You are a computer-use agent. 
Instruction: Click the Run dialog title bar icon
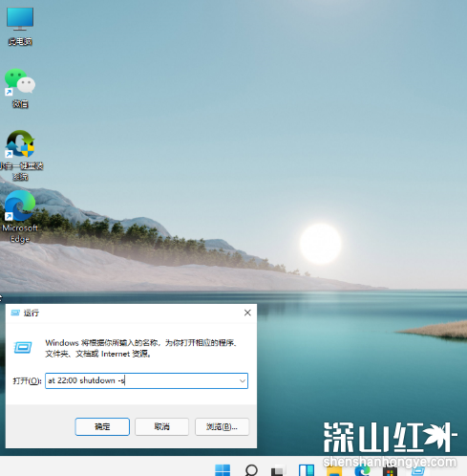click(x=15, y=313)
